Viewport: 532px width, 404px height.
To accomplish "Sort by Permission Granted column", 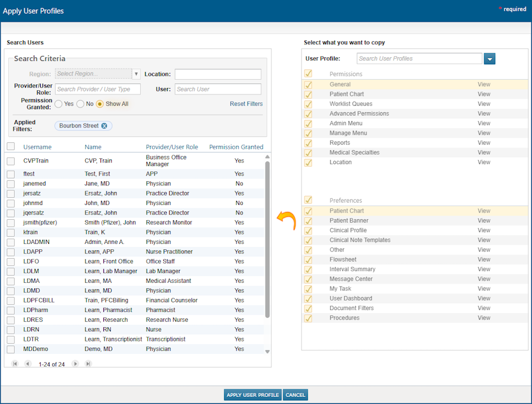I will click(x=236, y=147).
